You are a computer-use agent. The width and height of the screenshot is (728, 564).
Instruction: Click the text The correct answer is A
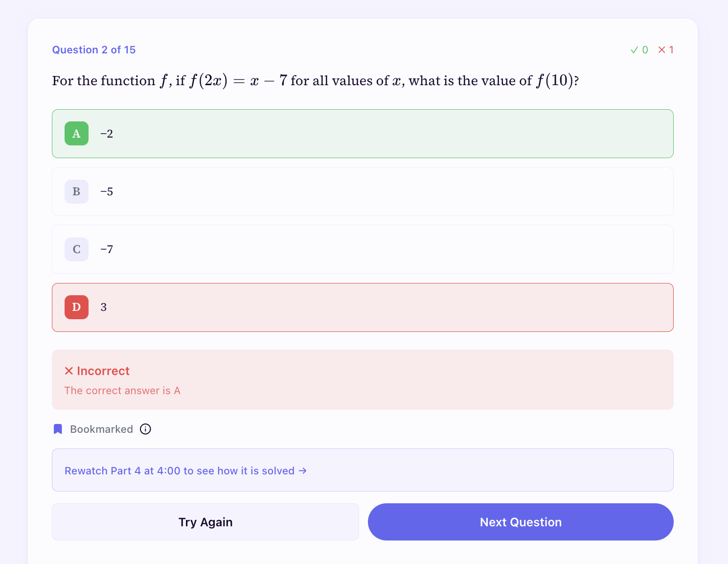pos(122,390)
